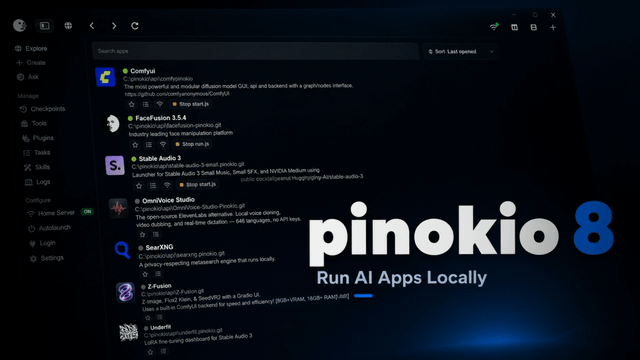640x360 pixels.
Task: Go back with the left arrow
Action: point(92,26)
